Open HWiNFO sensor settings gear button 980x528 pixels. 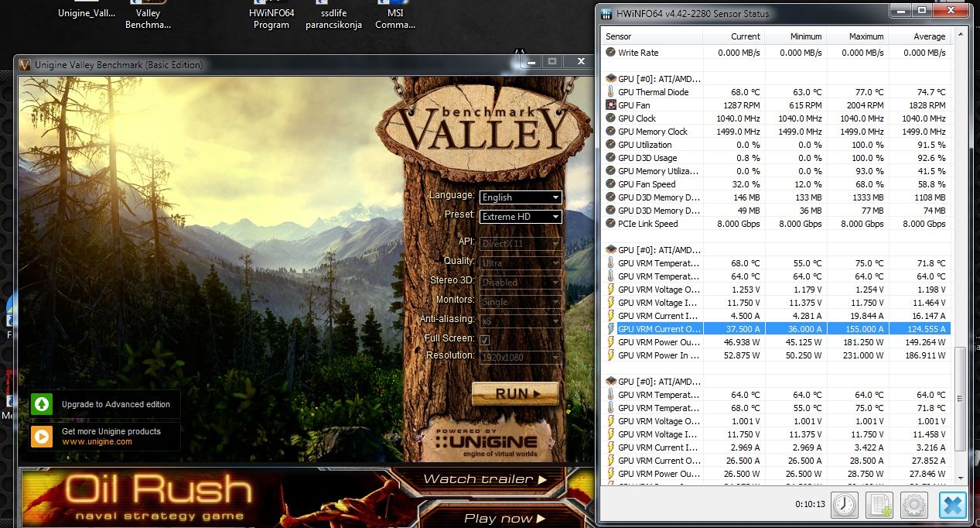click(x=914, y=505)
